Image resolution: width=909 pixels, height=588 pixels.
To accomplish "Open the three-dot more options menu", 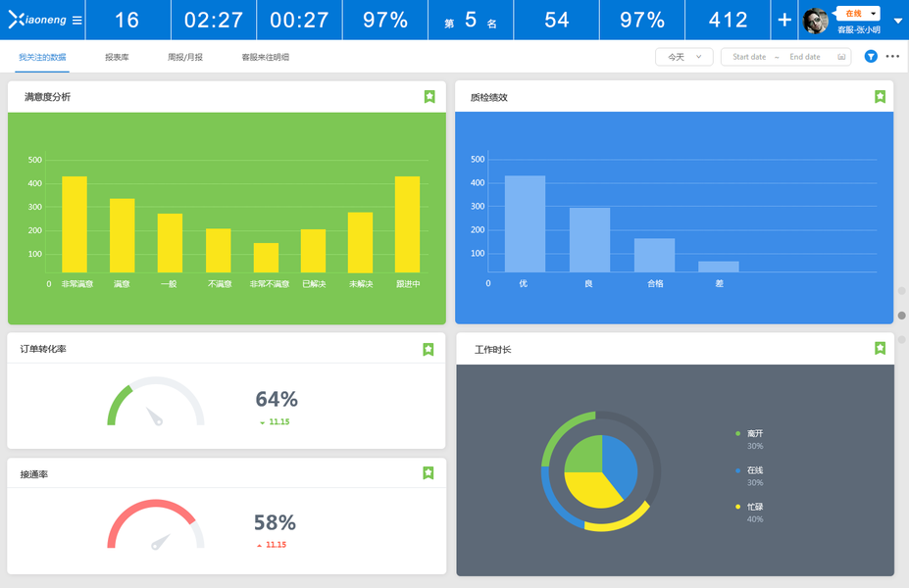I will [x=892, y=56].
